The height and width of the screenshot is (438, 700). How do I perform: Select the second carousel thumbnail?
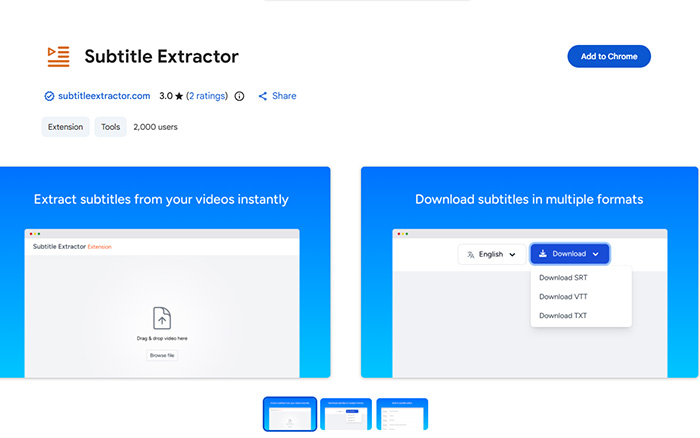click(x=346, y=414)
